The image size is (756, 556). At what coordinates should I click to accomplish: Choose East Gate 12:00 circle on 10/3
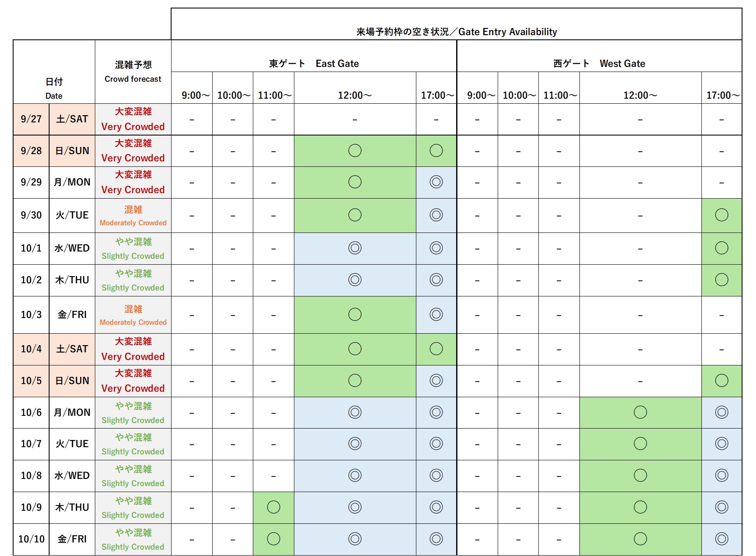354,315
